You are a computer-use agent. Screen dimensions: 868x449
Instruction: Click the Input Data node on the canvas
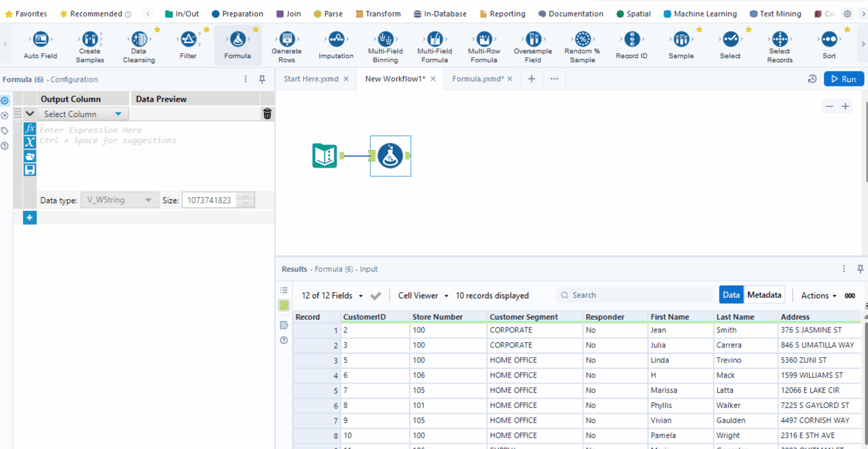pyautogui.click(x=324, y=156)
